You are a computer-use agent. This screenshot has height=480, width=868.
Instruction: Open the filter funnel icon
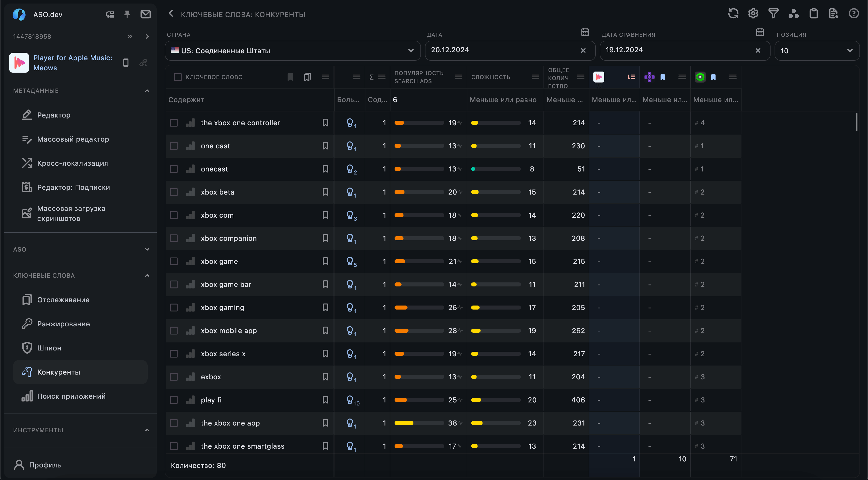click(773, 14)
